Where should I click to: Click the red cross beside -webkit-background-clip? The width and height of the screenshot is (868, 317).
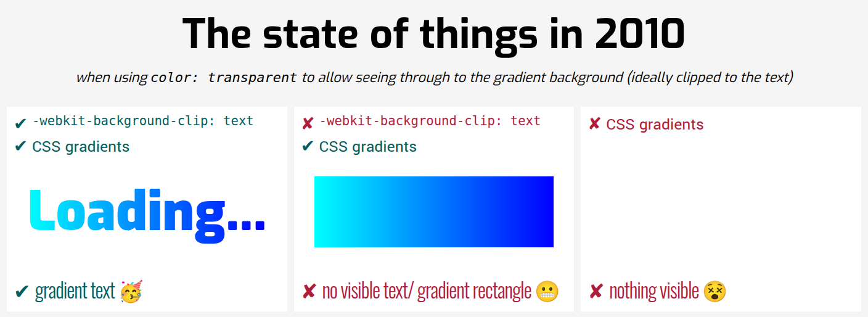[308, 123]
